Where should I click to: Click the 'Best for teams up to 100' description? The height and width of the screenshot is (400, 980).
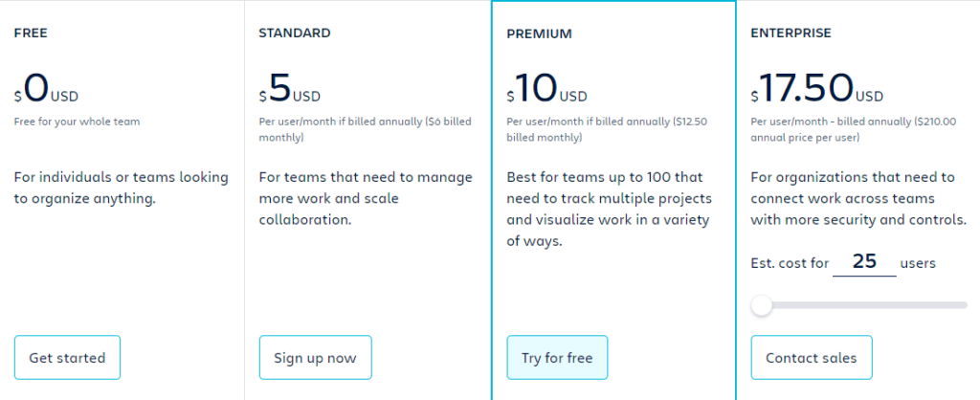pyautogui.click(x=609, y=210)
